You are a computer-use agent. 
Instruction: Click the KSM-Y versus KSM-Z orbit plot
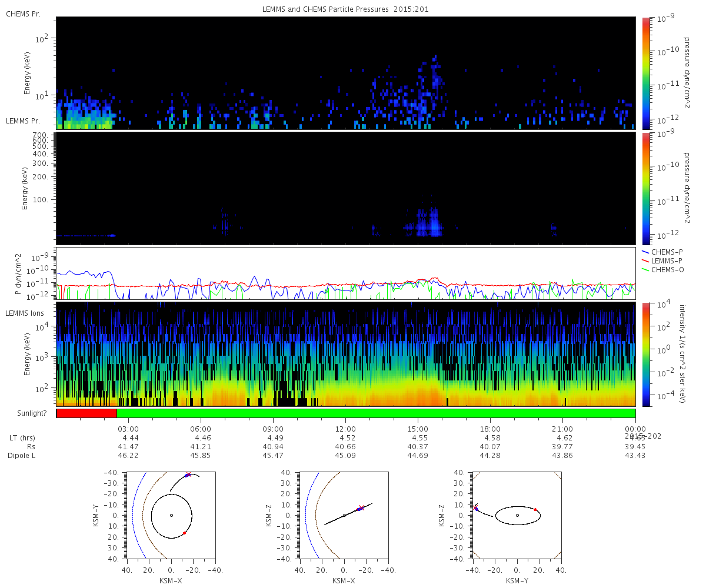517,515
